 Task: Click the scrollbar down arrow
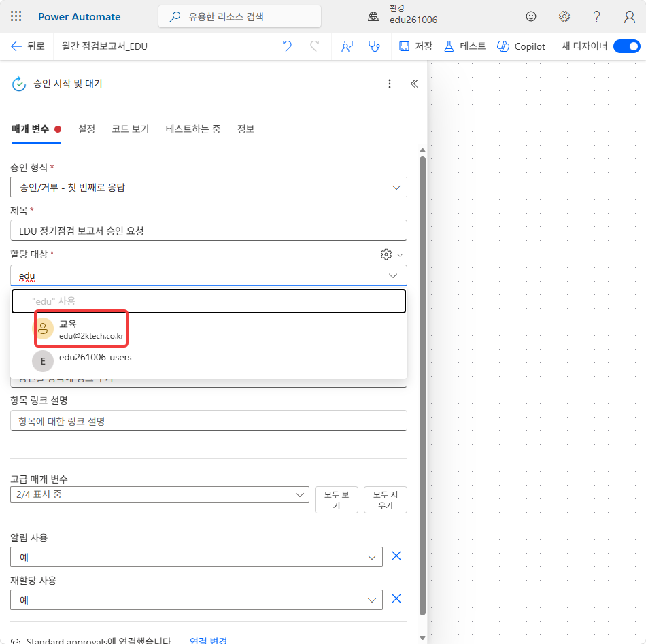[x=422, y=638]
